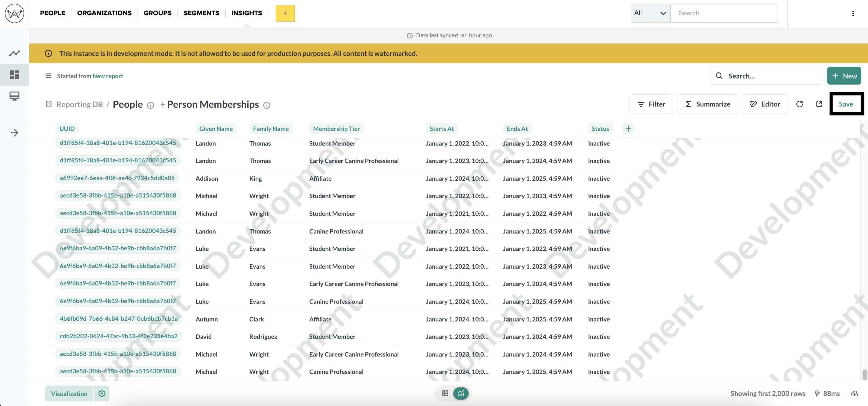868x406 pixels.
Task: Switch to table view toggle
Action: click(x=445, y=393)
